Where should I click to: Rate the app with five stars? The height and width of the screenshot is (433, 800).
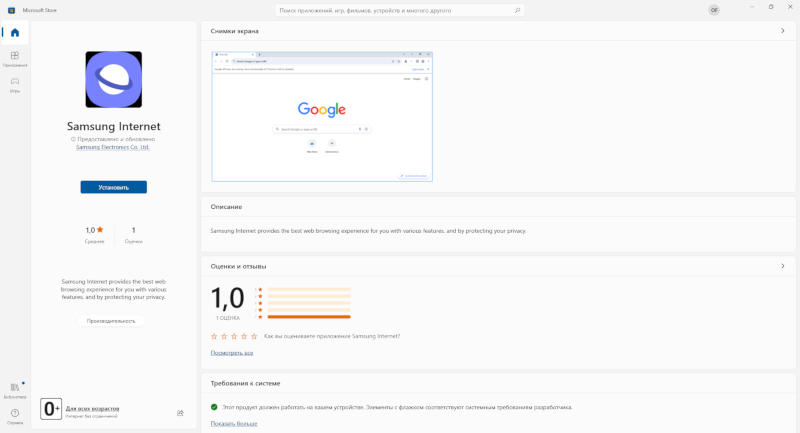point(254,336)
